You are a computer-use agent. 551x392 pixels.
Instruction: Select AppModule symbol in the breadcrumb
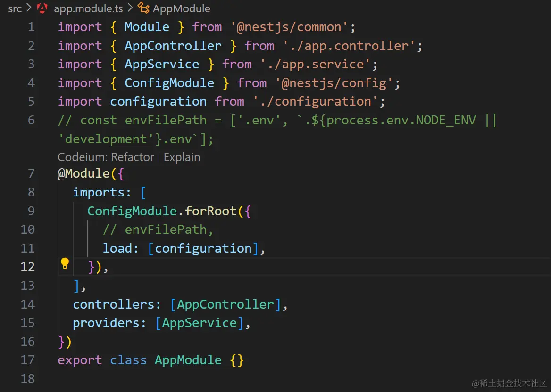click(181, 9)
